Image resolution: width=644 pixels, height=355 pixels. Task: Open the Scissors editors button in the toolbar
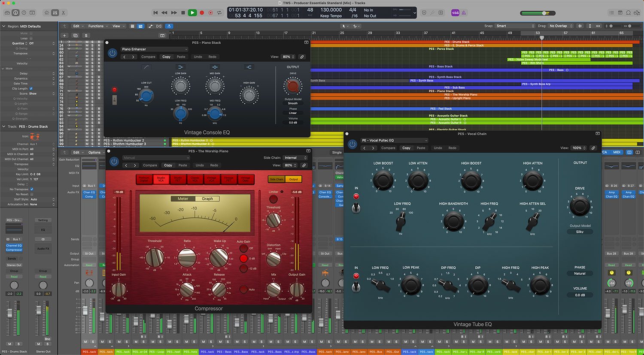pos(64,13)
